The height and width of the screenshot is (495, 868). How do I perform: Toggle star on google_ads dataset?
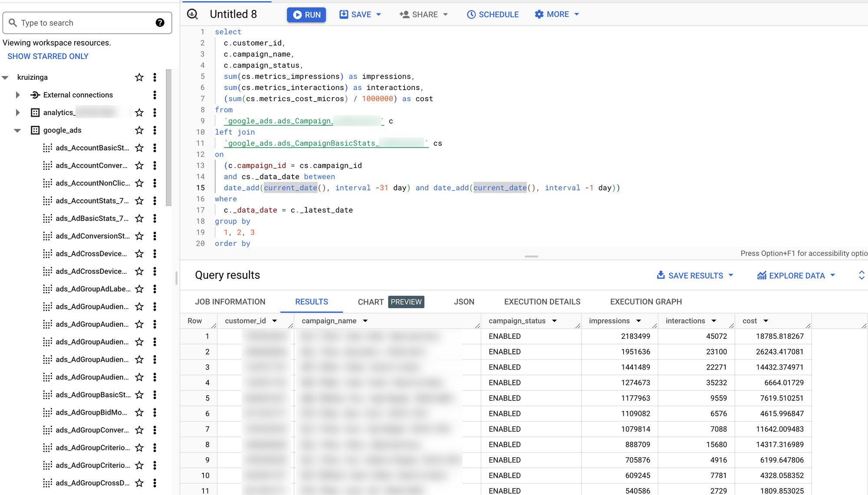click(138, 130)
